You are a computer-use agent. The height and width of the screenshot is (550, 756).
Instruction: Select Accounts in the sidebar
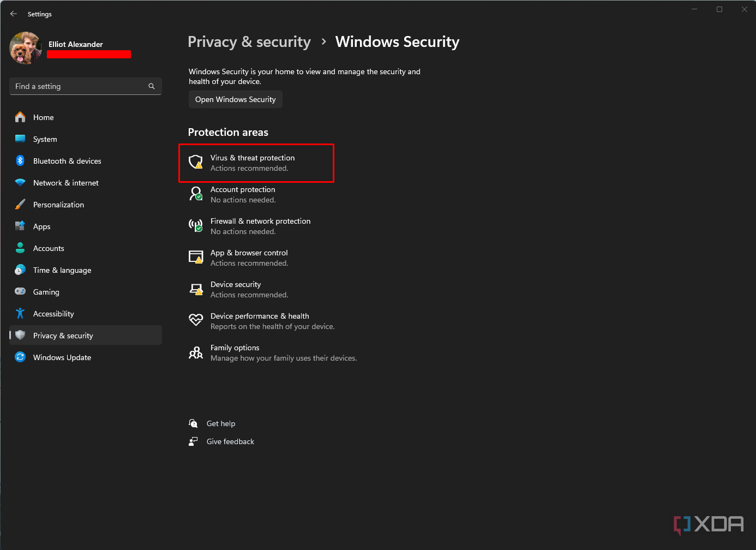coord(86,248)
